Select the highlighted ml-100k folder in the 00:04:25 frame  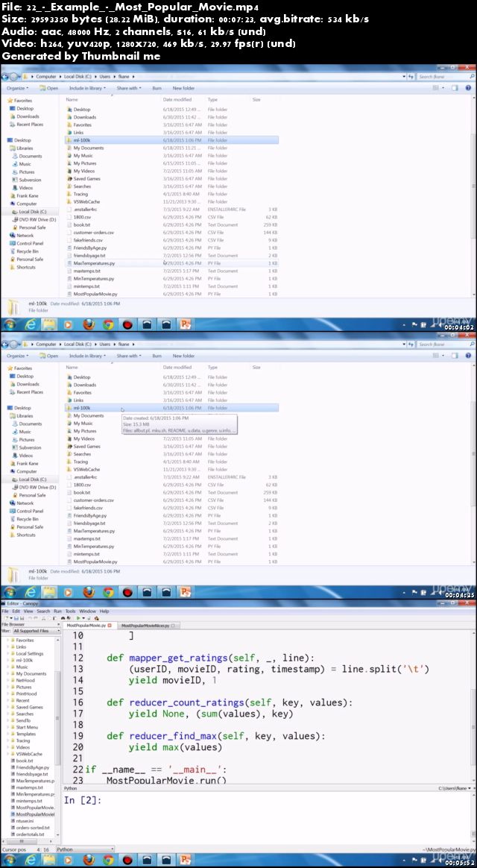[x=171, y=408]
